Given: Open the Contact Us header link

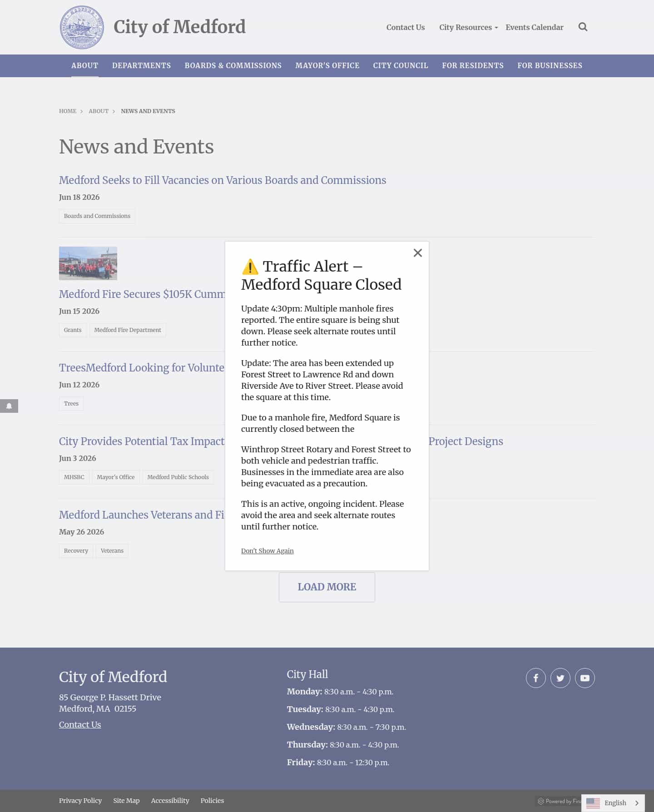Looking at the screenshot, I should coord(406,27).
